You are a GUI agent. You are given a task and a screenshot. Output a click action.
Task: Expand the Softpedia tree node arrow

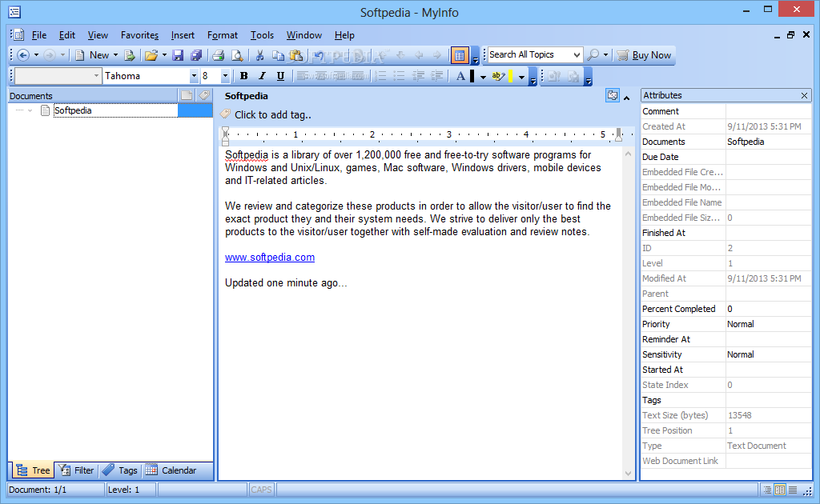pyautogui.click(x=30, y=110)
